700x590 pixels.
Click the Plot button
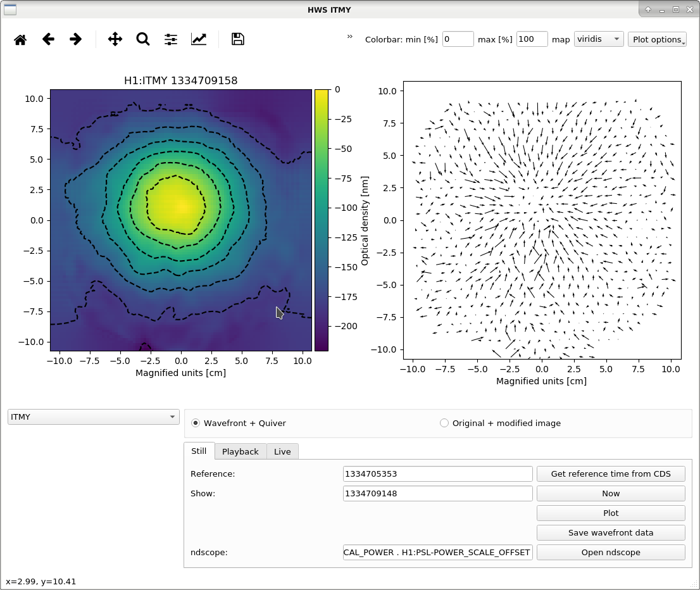click(x=611, y=513)
